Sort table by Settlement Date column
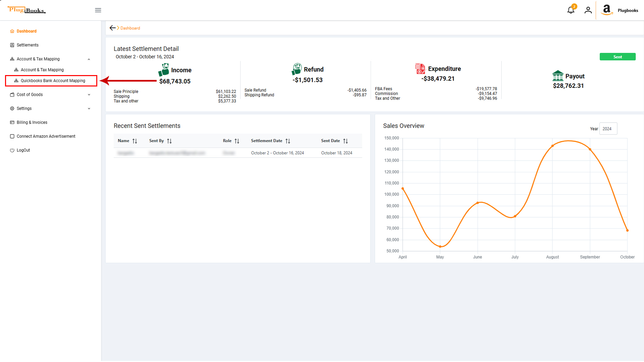The image size is (644, 362). click(x=288, y=141)
